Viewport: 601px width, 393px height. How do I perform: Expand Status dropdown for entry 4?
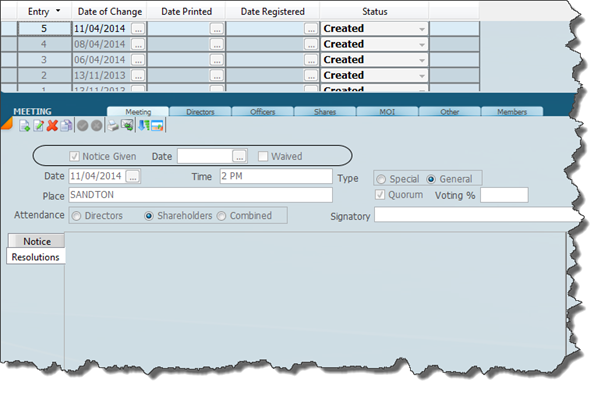click(422, 45)
